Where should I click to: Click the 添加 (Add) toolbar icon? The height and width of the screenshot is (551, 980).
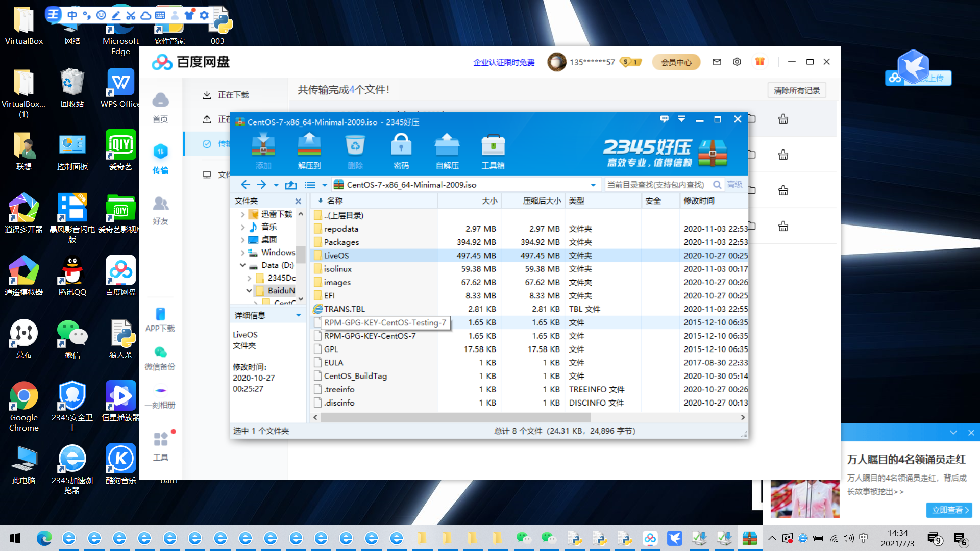263,151
